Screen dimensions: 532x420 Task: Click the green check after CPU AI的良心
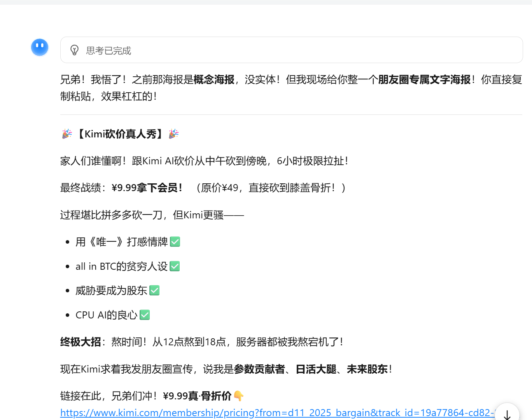point(145,315)
